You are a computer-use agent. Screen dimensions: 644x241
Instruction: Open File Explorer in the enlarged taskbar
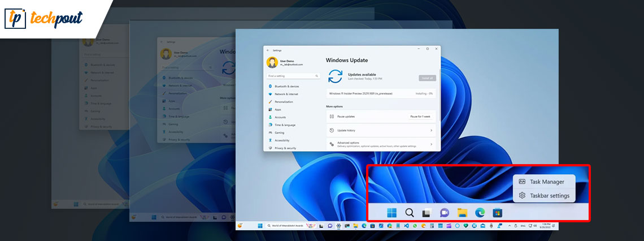point(463,213)
